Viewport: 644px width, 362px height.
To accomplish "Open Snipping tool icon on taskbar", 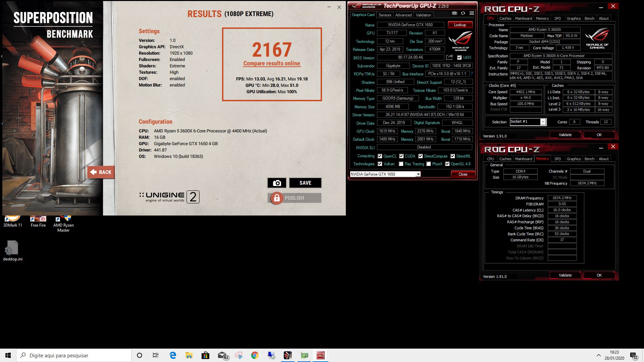I will tap(238, 355).
